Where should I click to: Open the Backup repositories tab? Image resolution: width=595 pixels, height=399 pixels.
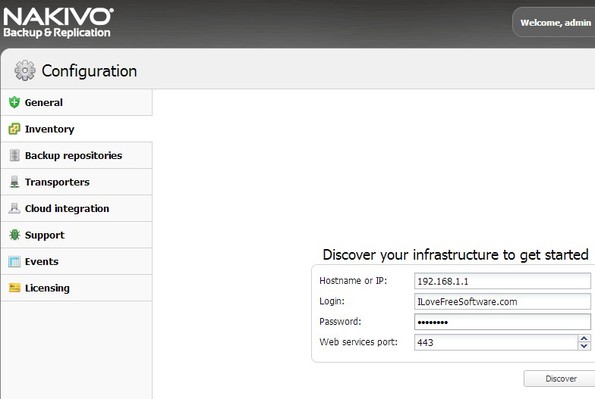pyautogui.click(x=77, y=155)
